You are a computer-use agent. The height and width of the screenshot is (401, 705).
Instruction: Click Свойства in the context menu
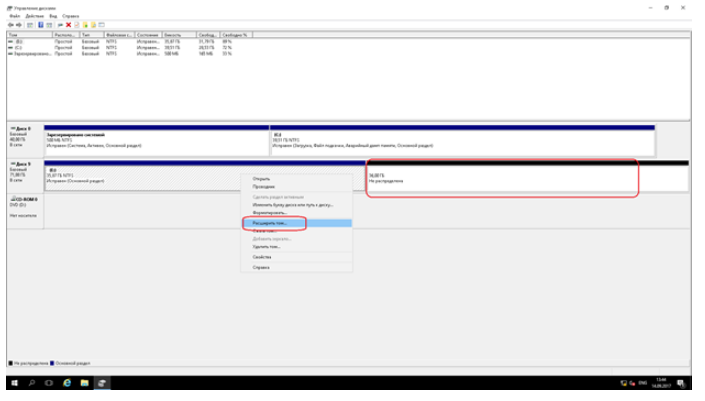[x=263, y=257]
